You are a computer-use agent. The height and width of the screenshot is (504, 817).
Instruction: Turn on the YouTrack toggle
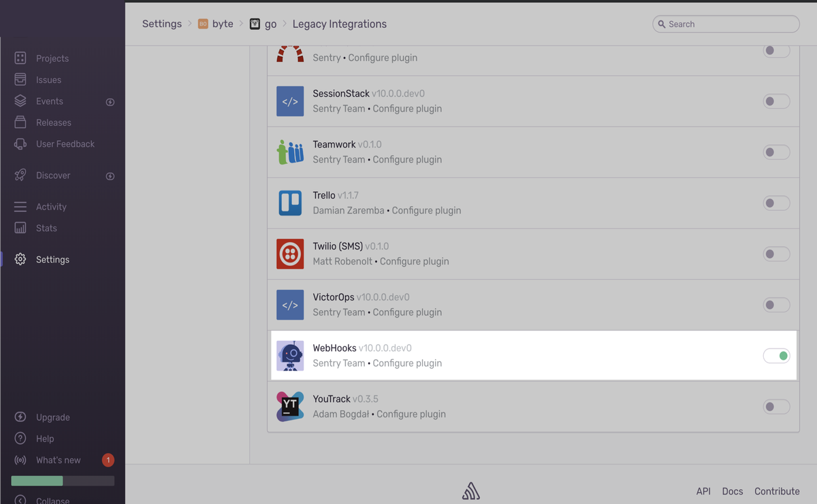coord(776,407)
